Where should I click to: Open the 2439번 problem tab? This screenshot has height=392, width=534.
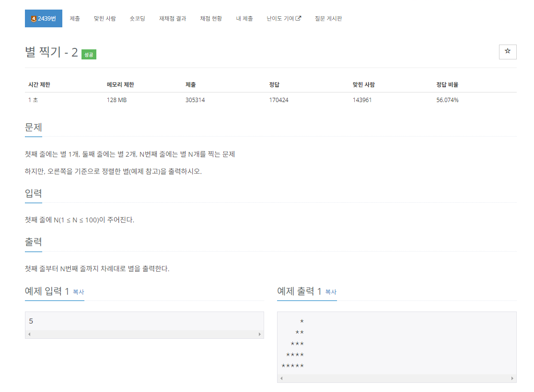point(44,18)
